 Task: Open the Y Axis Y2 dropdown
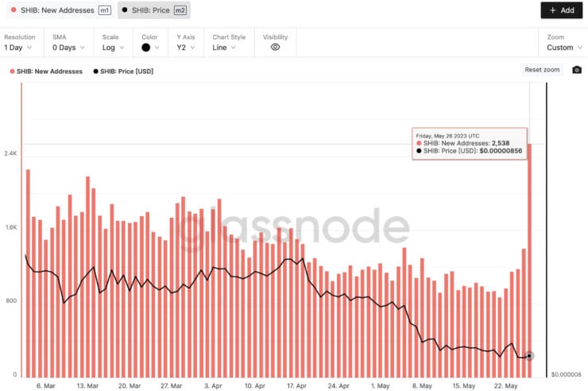(x=186, y=48)
